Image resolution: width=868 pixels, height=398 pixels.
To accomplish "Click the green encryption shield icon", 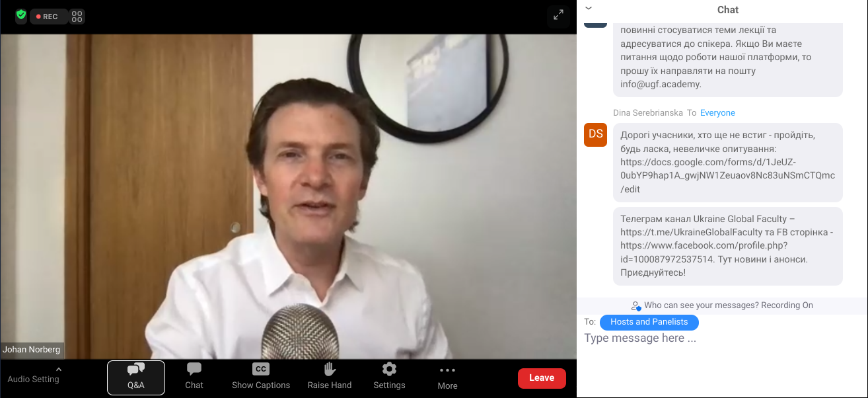I will pos(21,15).
